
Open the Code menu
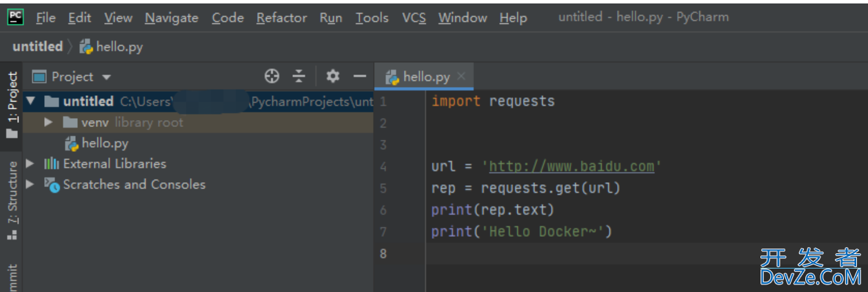[x=228, y=18]
